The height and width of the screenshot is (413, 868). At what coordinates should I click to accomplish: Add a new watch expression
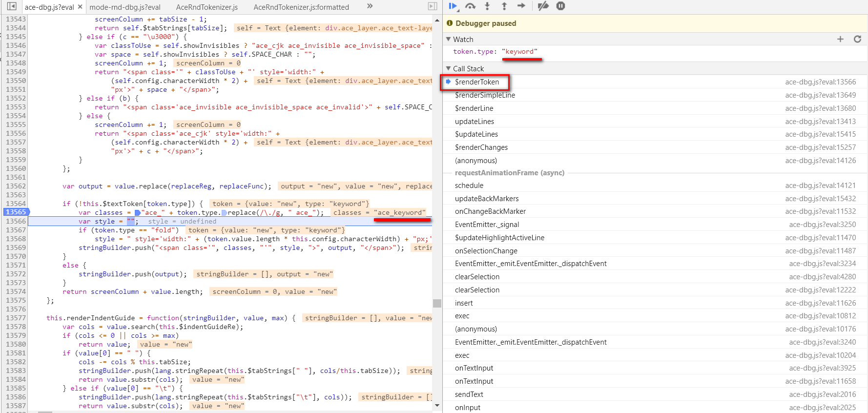point(840,39)
